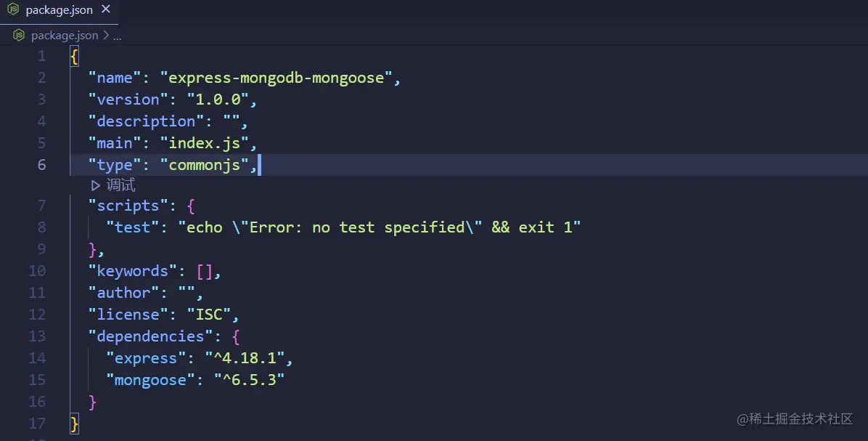Click the 调试 debug CodeLens link
The width and height of the screenshot is (868, 441).
click(120, 185)
